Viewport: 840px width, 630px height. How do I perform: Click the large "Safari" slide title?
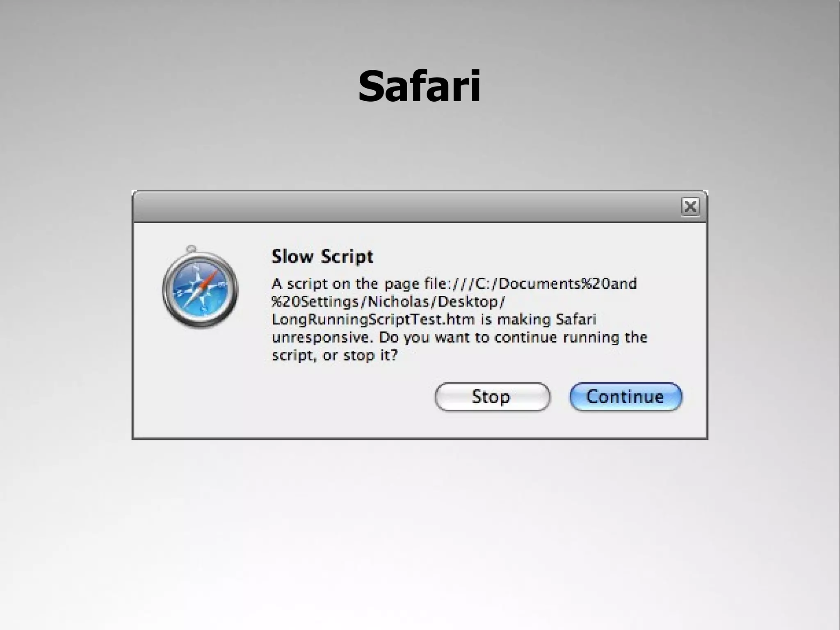(x=419, y=87)
